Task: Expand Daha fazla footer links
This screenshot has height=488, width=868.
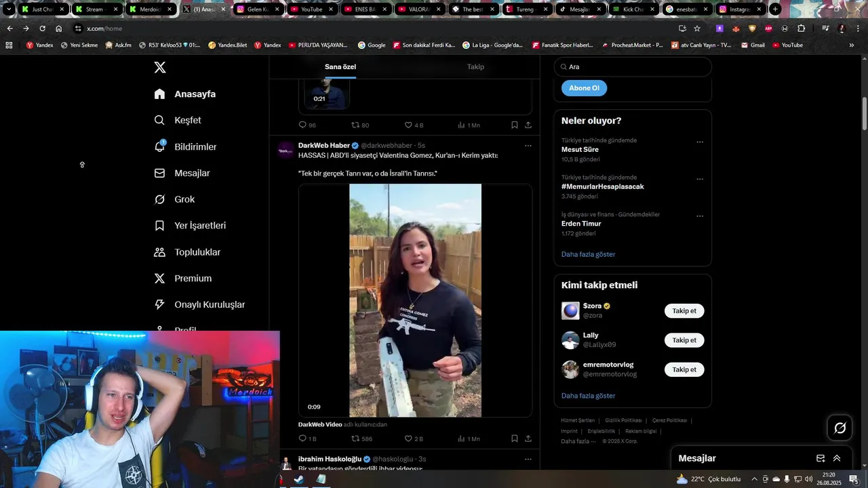Action: 578,441
